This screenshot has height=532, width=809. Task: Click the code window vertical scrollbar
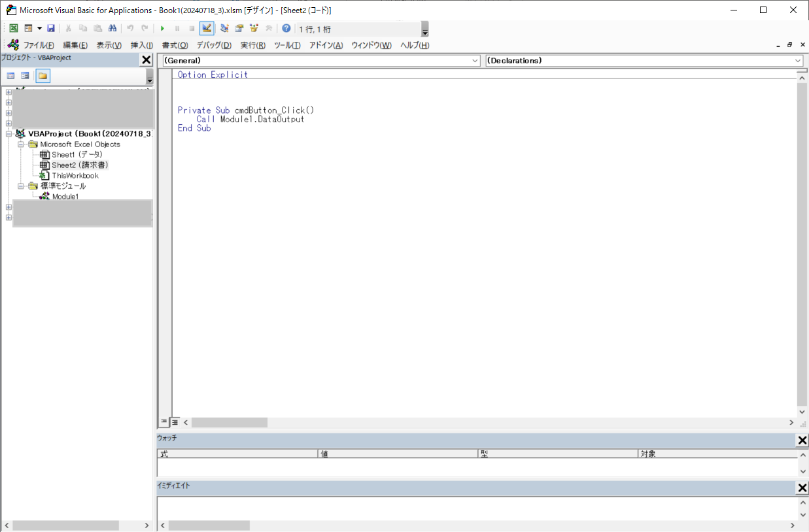(x=802, y=244)
